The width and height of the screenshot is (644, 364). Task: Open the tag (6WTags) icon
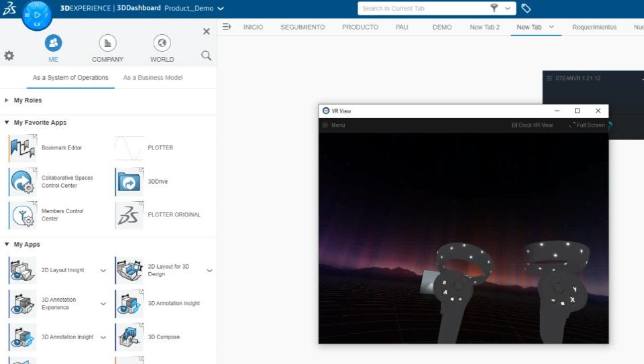click(526, 8)
